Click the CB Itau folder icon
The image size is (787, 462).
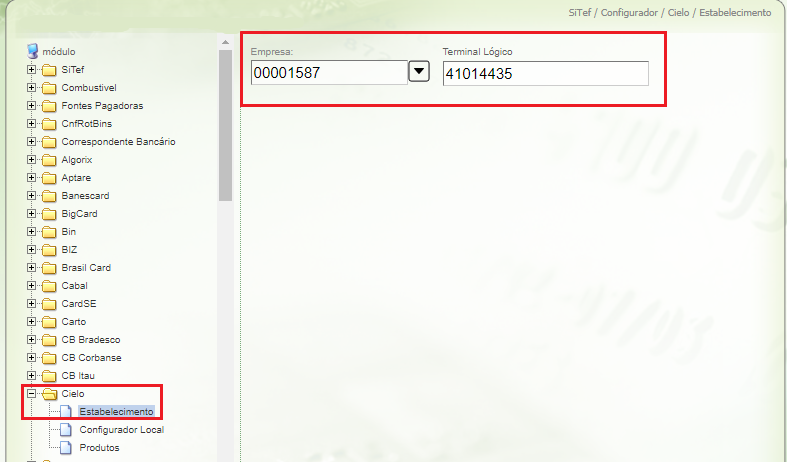pyautogui.click(x=49, y=376)
